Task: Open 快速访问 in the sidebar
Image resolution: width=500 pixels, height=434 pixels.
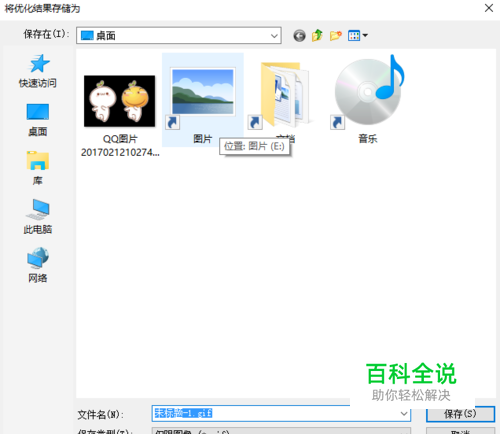Action: tap(38, 71)
